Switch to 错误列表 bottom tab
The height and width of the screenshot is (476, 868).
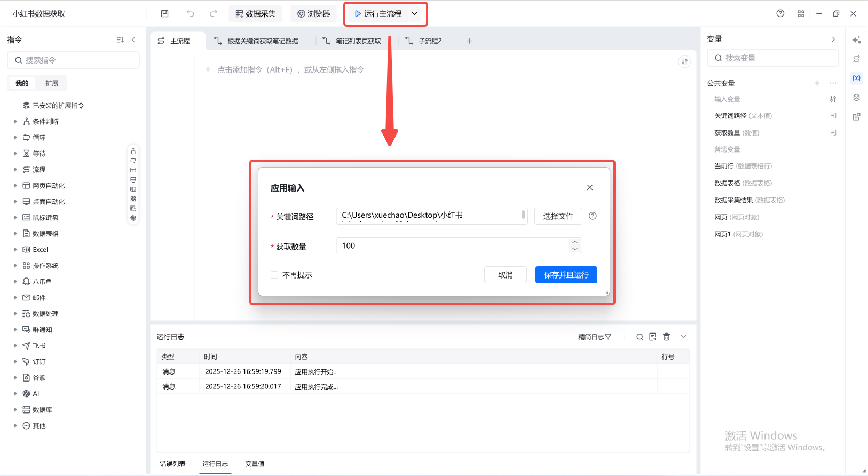coord(172,464)
